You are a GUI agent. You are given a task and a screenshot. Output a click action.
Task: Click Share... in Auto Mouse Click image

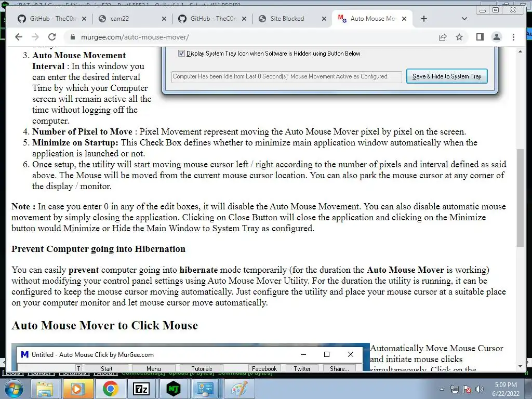[x=339, y=368]
